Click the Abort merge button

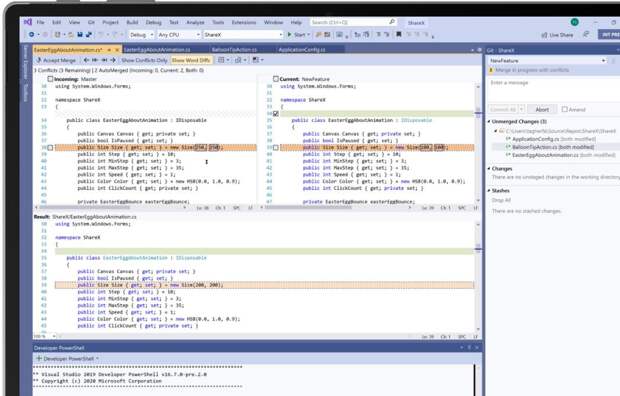(x=542, y=109)
